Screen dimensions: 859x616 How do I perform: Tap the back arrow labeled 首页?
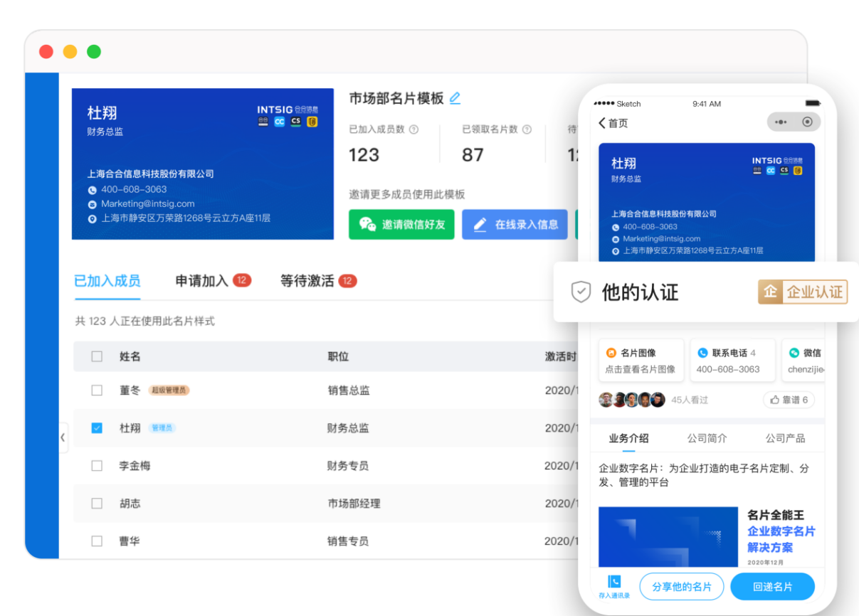click(613, 123)
